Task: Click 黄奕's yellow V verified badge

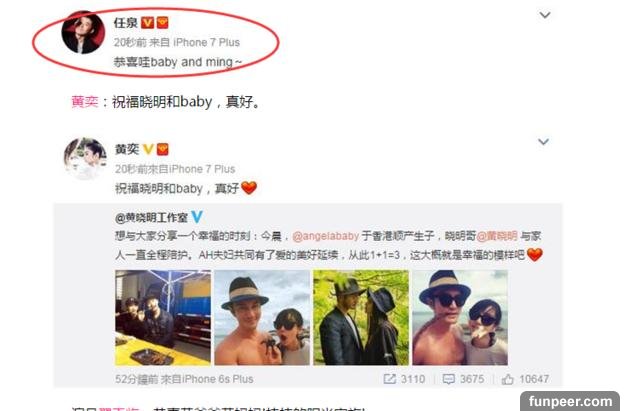Action: click(x=148, y=149)
